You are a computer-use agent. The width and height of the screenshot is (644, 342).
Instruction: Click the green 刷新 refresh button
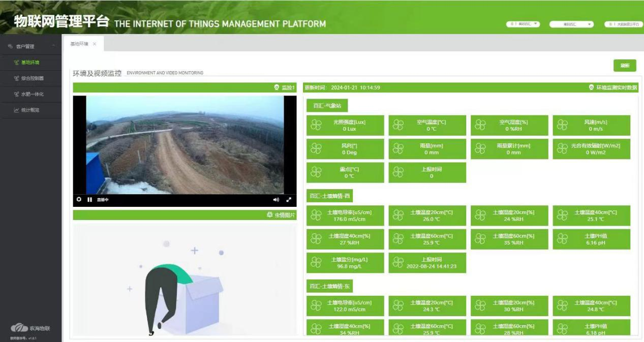point(625,66)
